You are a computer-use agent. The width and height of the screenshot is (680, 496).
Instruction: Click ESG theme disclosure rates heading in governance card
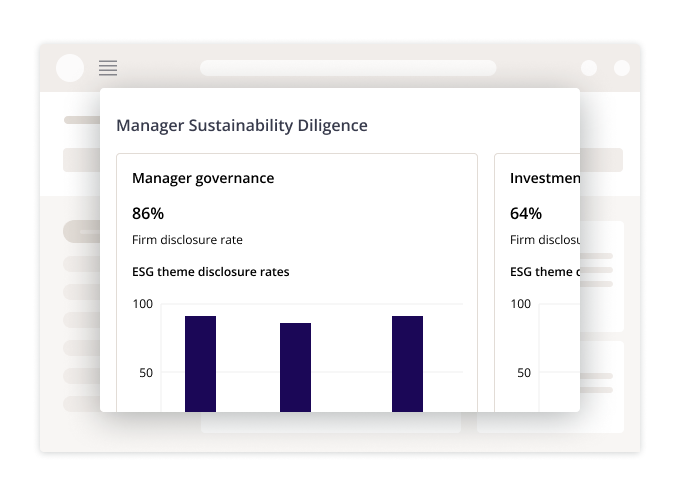pyautogui.click(x=210, y=271)
